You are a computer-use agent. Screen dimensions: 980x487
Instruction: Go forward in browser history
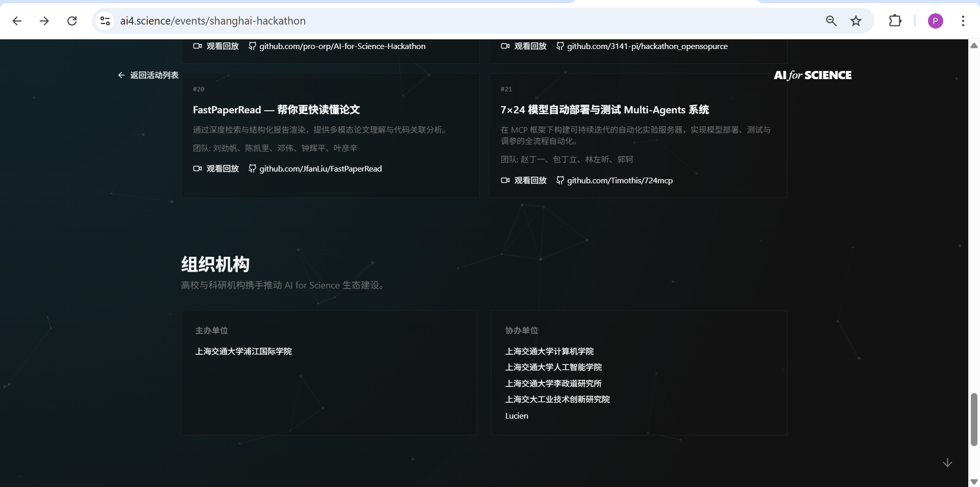44,21
